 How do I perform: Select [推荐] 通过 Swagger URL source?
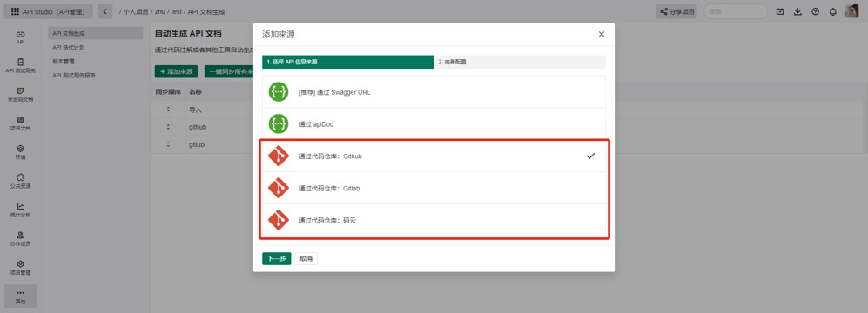tap(434, 92)
